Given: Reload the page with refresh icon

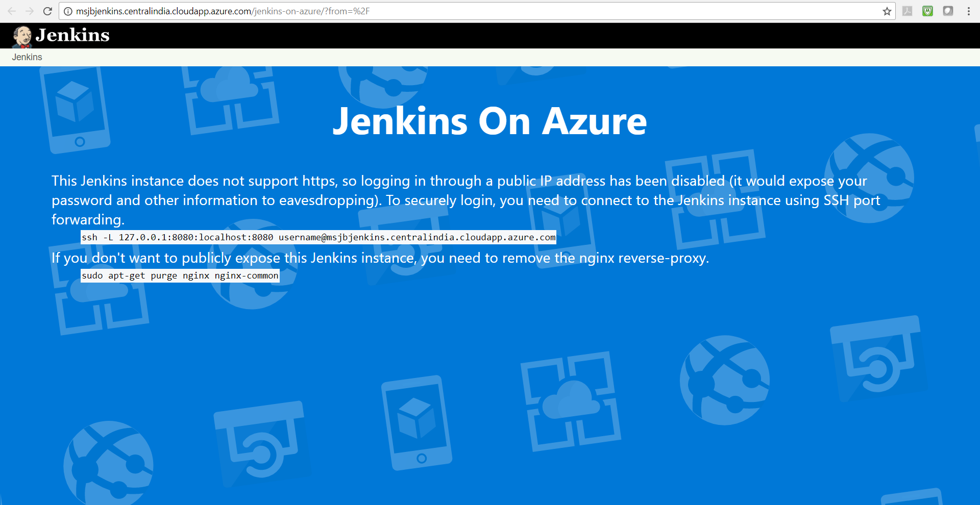Looking at the screenshot, I should (x=47, y=11).
